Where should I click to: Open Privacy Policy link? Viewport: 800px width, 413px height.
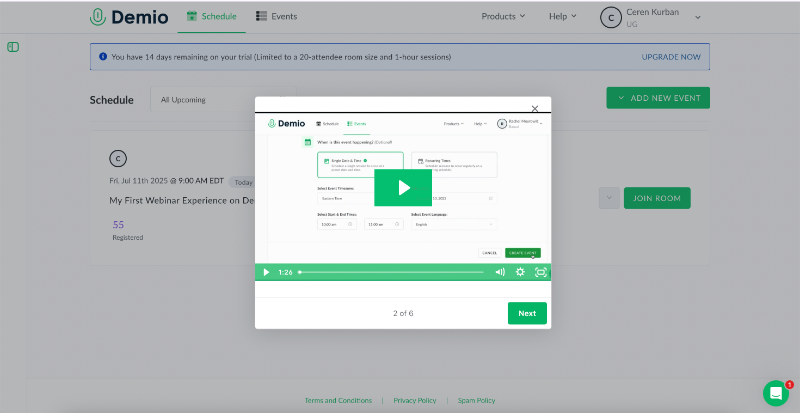click(415, 400)
